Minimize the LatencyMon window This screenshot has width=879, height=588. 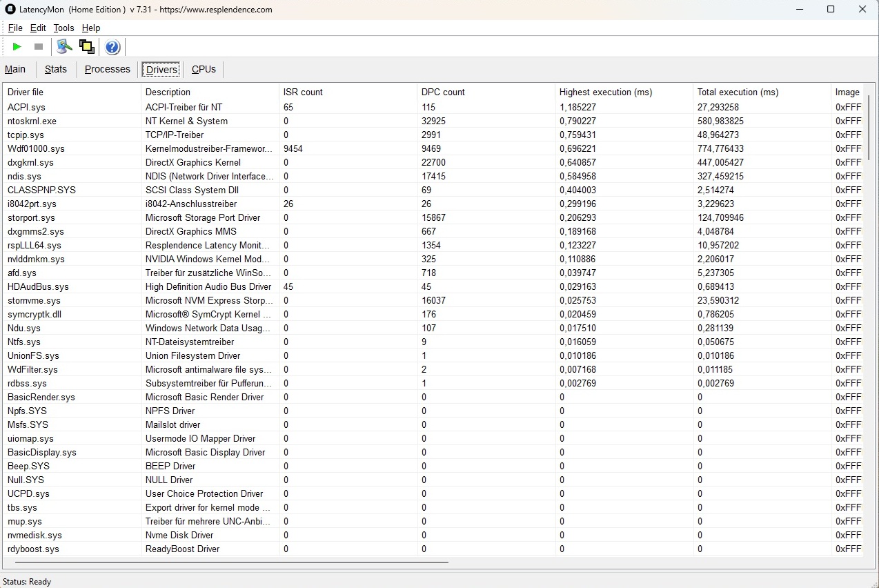[x=800, y=10]
